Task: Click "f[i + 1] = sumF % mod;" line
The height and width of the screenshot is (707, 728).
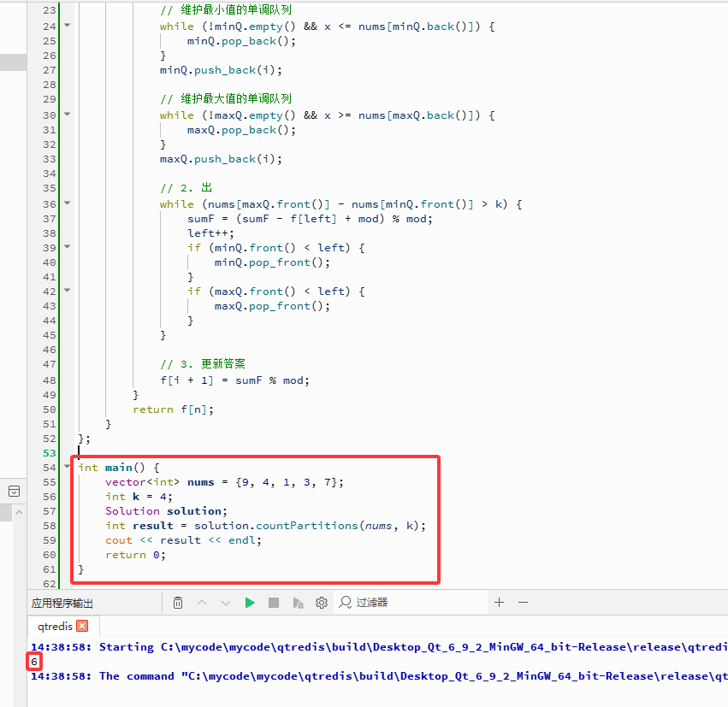Action: [x=234, y=380]
